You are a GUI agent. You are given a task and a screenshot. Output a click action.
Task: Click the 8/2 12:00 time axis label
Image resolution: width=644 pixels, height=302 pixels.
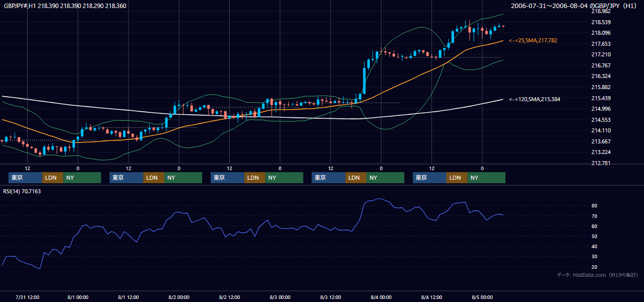(x=229, y=297)
